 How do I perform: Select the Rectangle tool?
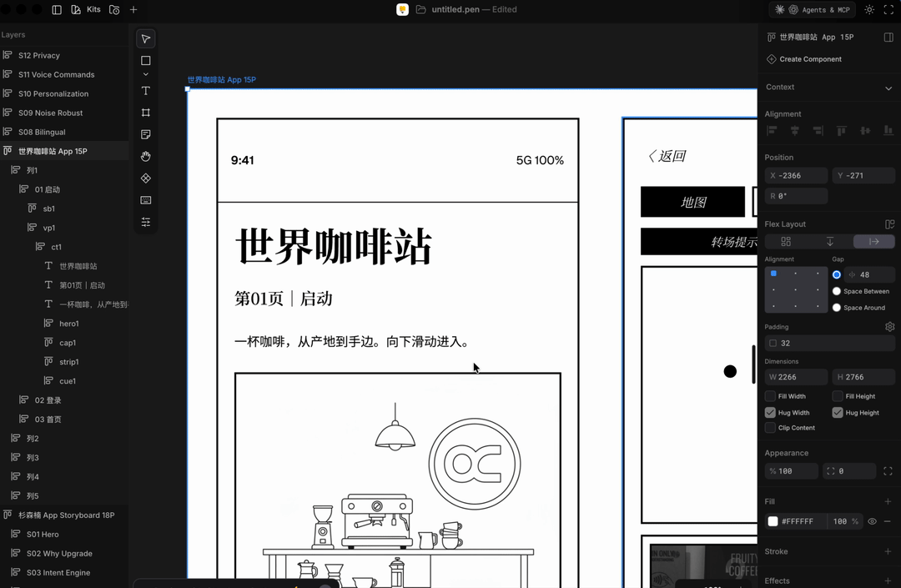[x=145, y=60]
